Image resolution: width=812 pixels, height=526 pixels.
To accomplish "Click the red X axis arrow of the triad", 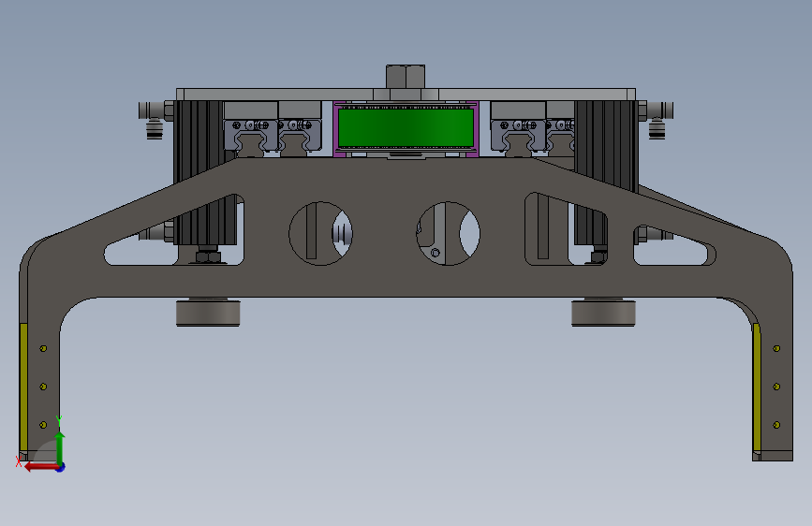I will tap(41, 467).
